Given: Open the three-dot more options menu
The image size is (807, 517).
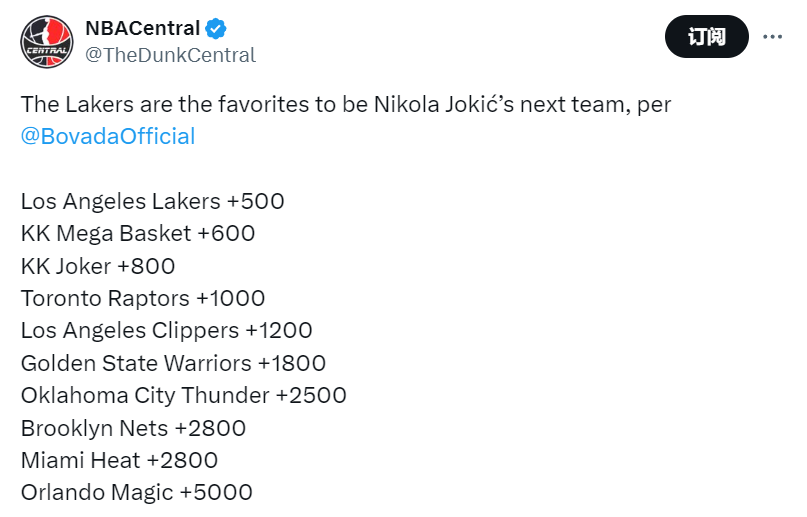Looking at the screenshot, I should [772, 37].
